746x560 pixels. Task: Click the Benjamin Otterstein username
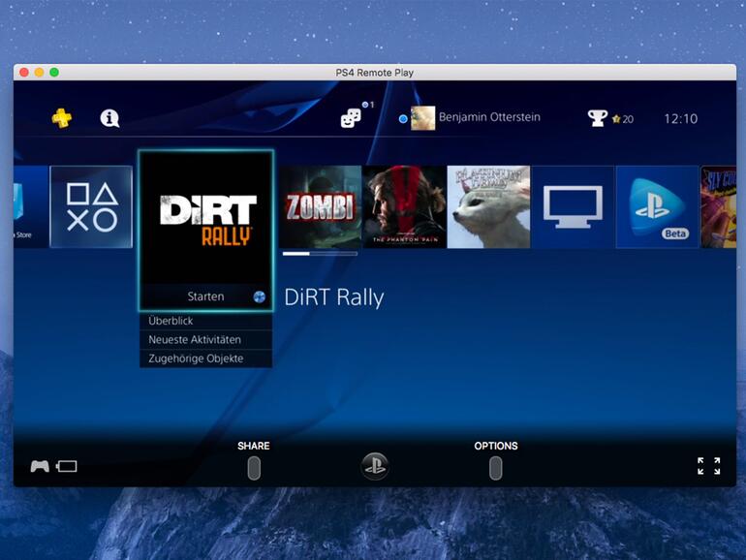coord(489,117)
